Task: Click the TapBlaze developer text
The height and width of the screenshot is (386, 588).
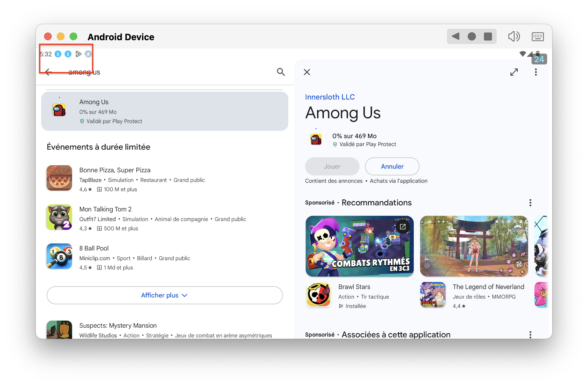Action: coord(90,180)
